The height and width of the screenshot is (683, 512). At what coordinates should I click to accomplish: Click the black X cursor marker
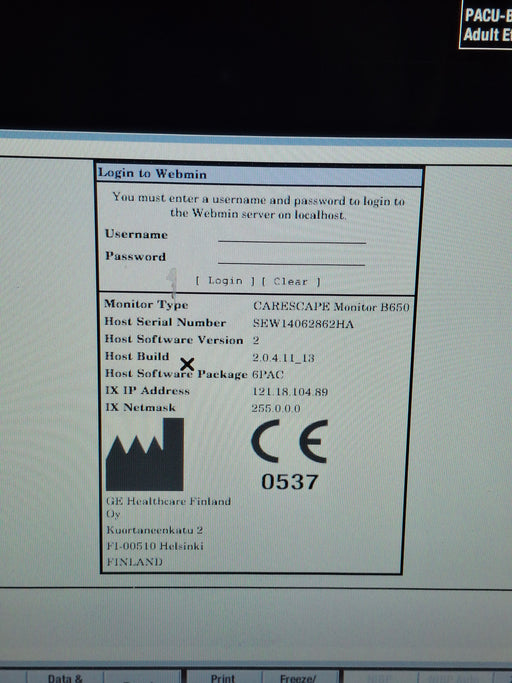187,364
